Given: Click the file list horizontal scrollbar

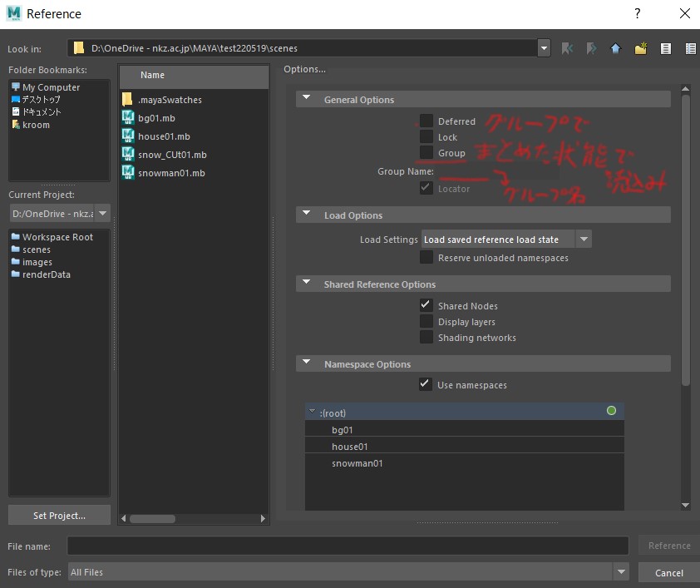Looking at the screenshot, I should (x=153, y=518).
